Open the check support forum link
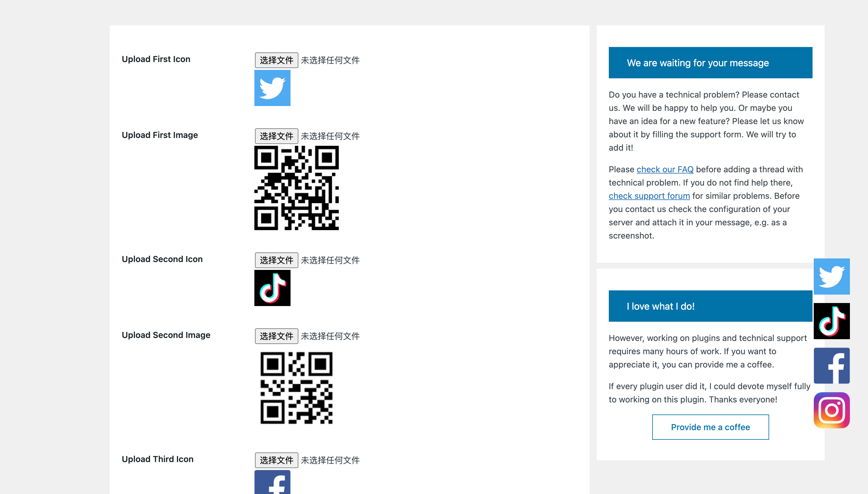868x494 pixels. [649, 196]
